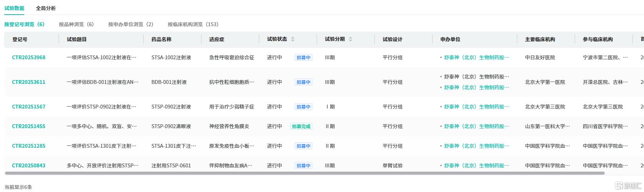
Task: Sort by 试验状态 column arrows
Action: coord(293,39)
